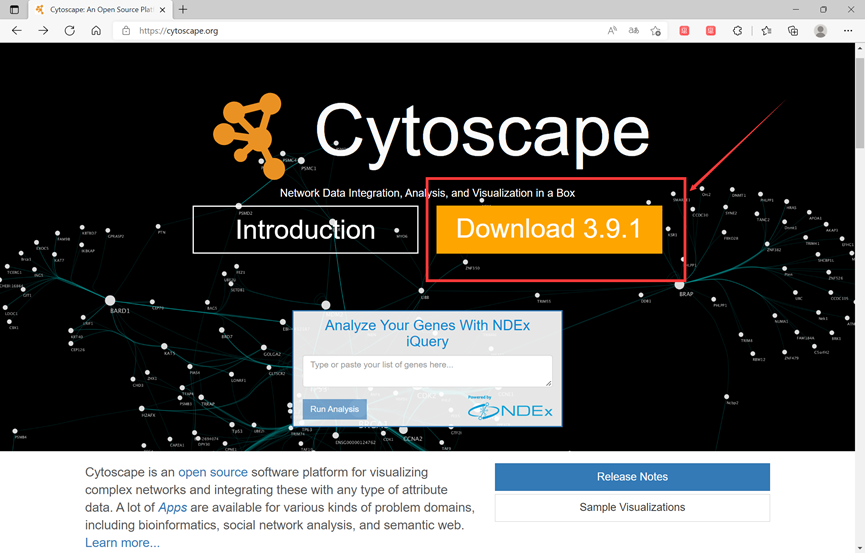The height and width of the screenshot is (553, 865).
Task: Click the second red extension icon
Action: [x=711, y=31]
